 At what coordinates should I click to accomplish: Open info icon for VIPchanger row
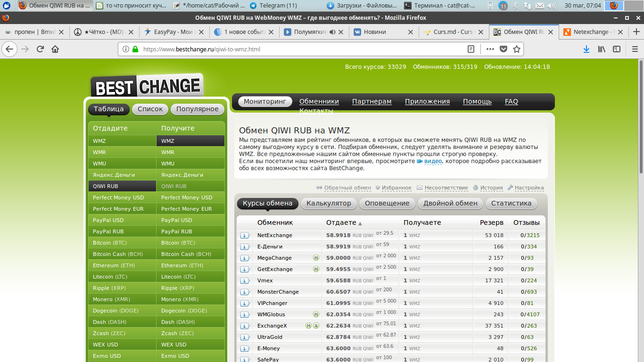(x=245, y=303)
